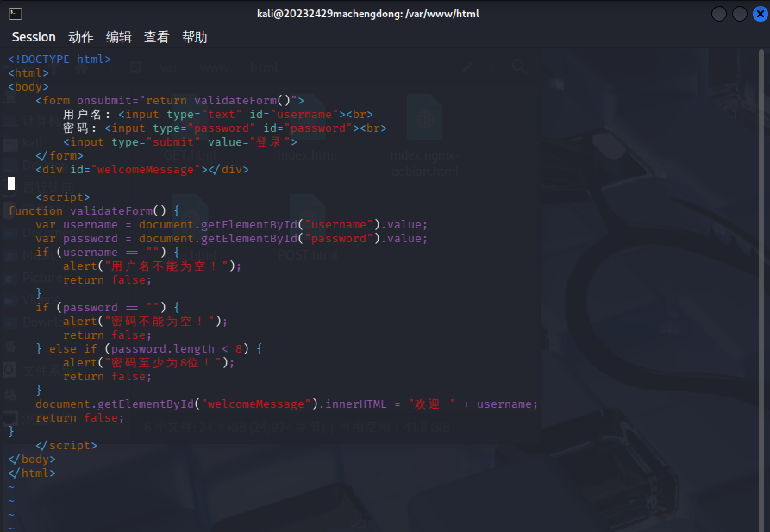
Task: Click the terminal's vertical scrollbar
Action: pyautogui.click(x=761, y=290)
